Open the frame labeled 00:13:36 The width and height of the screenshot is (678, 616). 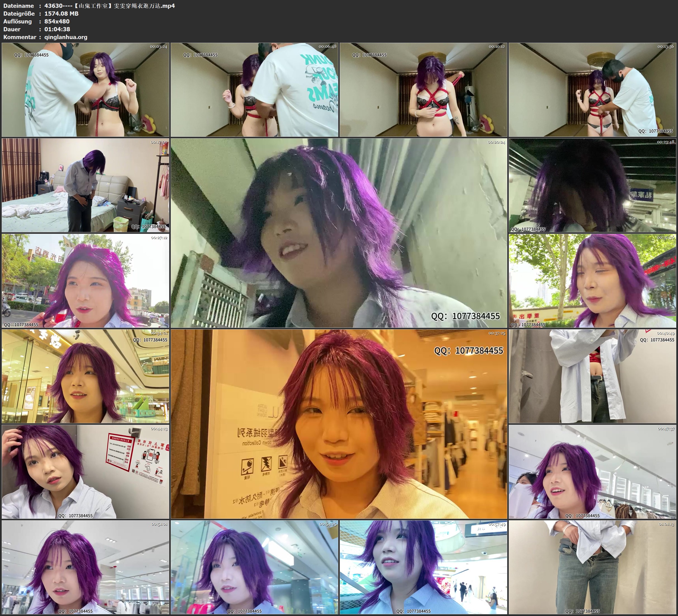(x=592, y=89)
